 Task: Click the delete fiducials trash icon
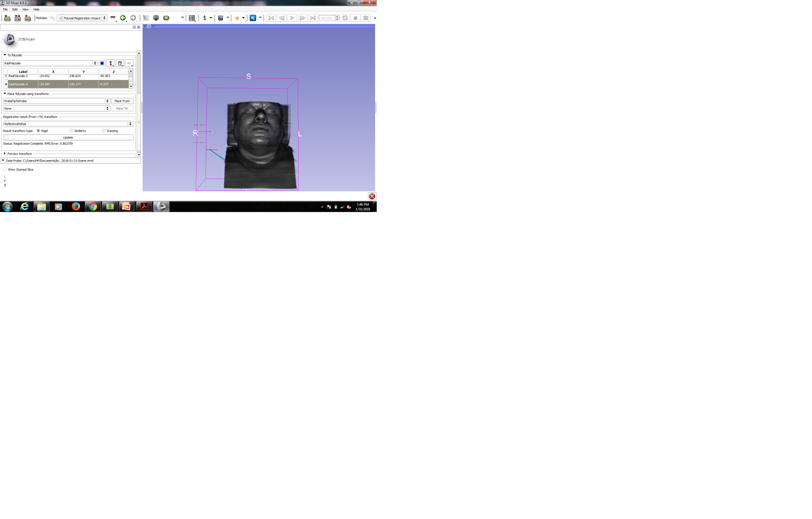120,63
